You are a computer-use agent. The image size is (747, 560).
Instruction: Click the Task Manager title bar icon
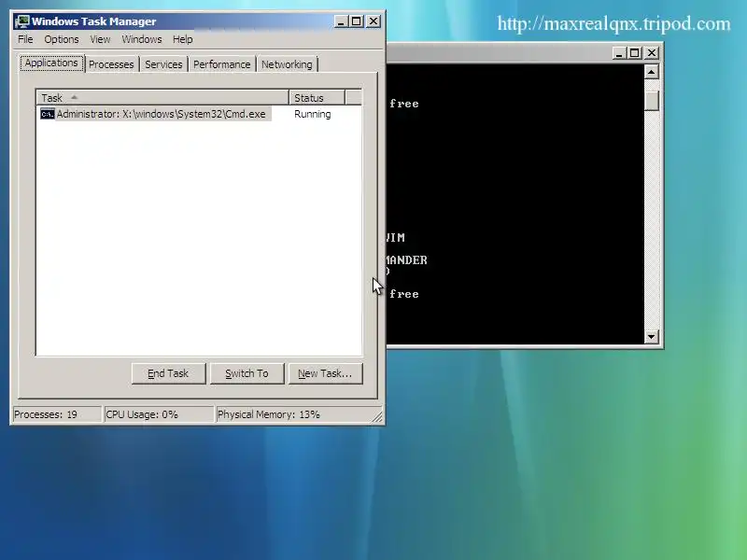pyautogui.click(x=21, y=21)
